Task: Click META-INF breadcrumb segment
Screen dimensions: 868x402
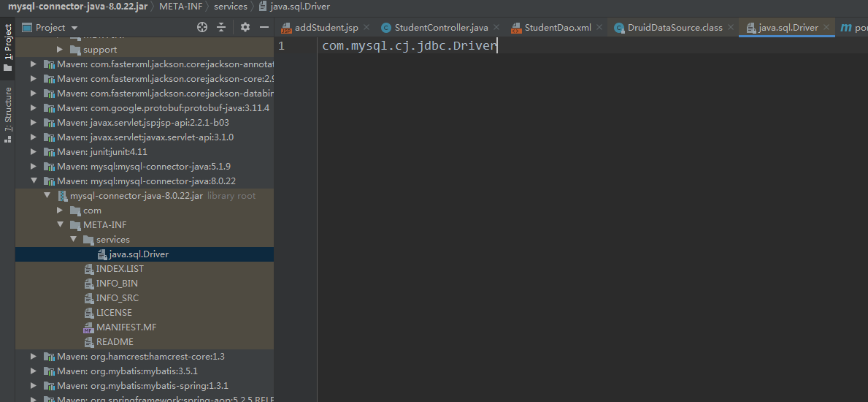Action: click(x=180, y=7)
